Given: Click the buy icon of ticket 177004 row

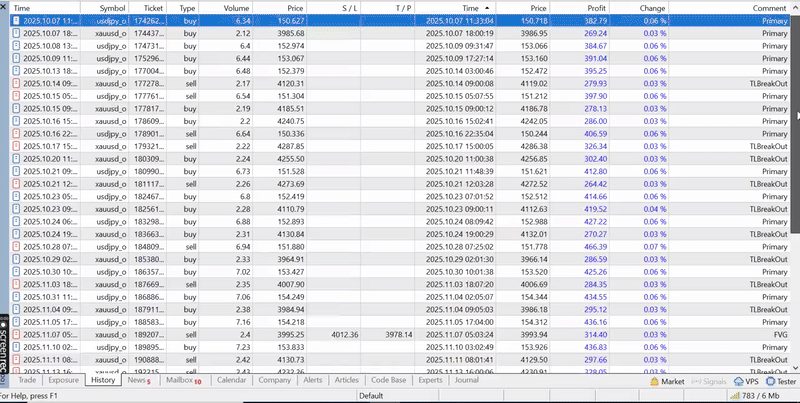Looking at the screenshot, I should [16, 71].
